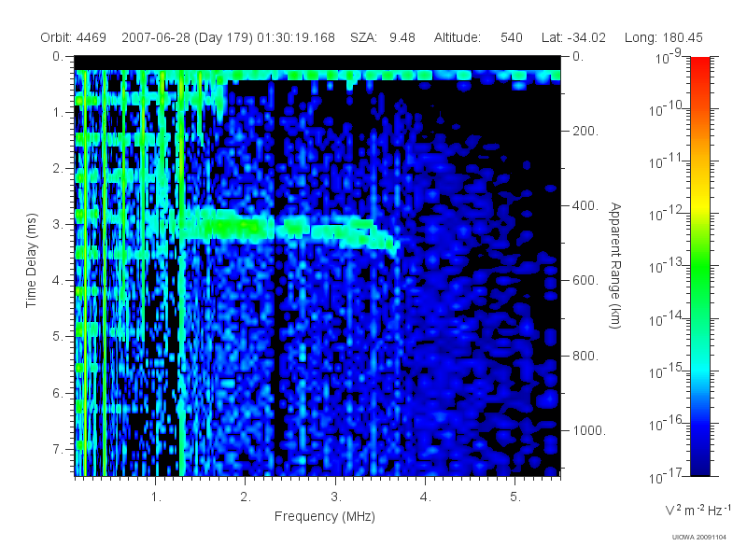This screenshot has height=560, width=747.
Task: Click the '800.' Apparent Range tick label
Action: pyautogui.click(x=585, y=356)
